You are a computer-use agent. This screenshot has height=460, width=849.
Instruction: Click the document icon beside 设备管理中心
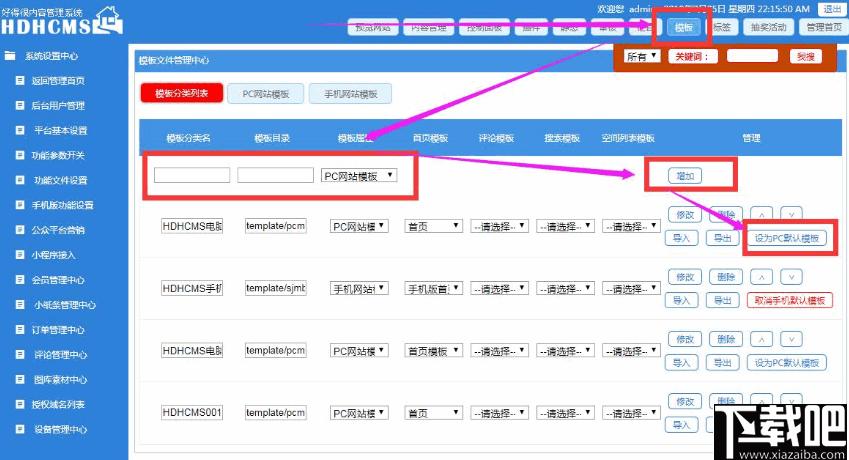(20, 430)
